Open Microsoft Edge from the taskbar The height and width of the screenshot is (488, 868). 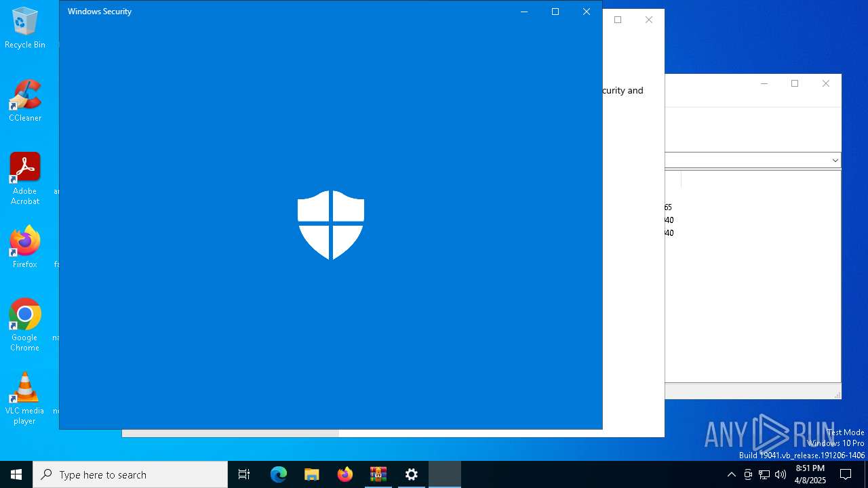coord(279,474)
